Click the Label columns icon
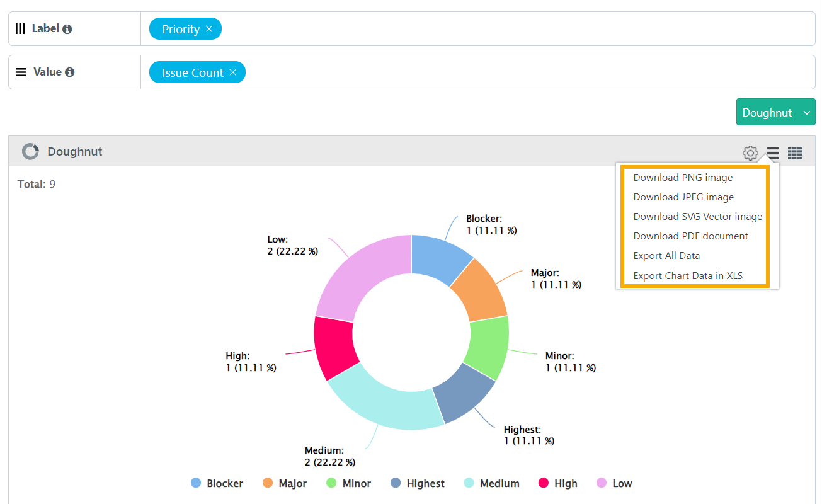Image resolution: width=822 pixels, height=504 pixels. coord(20,28)
